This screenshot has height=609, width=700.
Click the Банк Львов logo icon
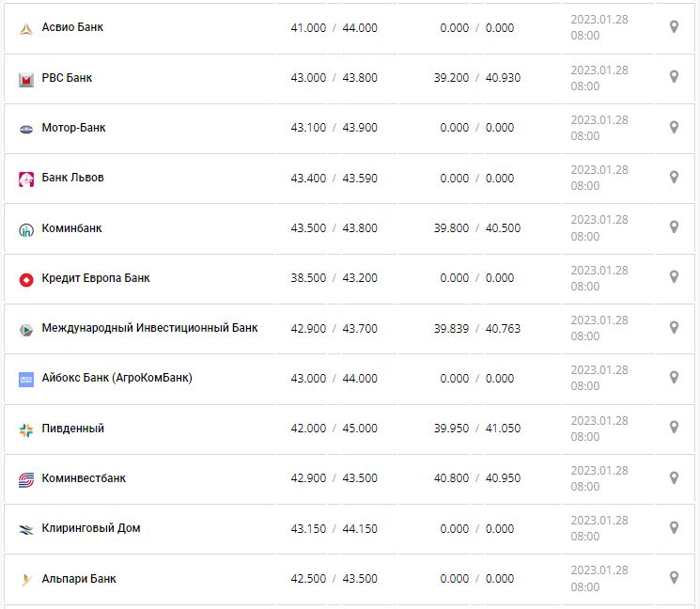pos(26,179)
